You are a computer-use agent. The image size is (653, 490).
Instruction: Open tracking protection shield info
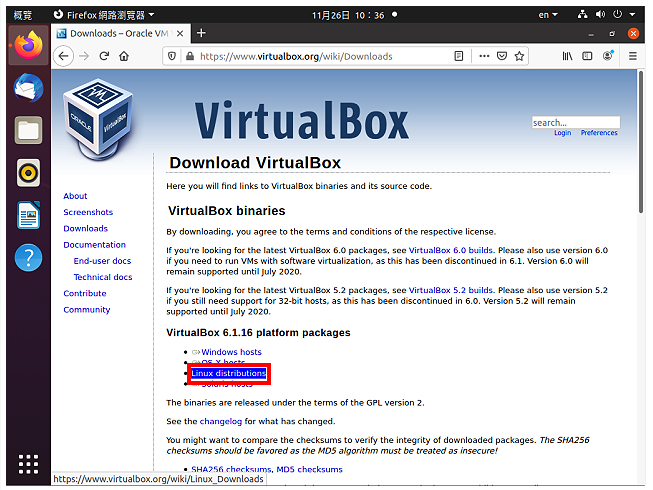(x=172, y=56)
